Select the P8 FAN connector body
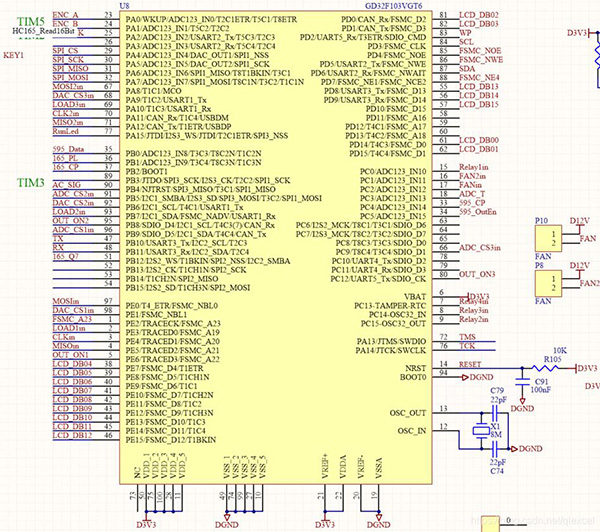 (x=548, y=283)
